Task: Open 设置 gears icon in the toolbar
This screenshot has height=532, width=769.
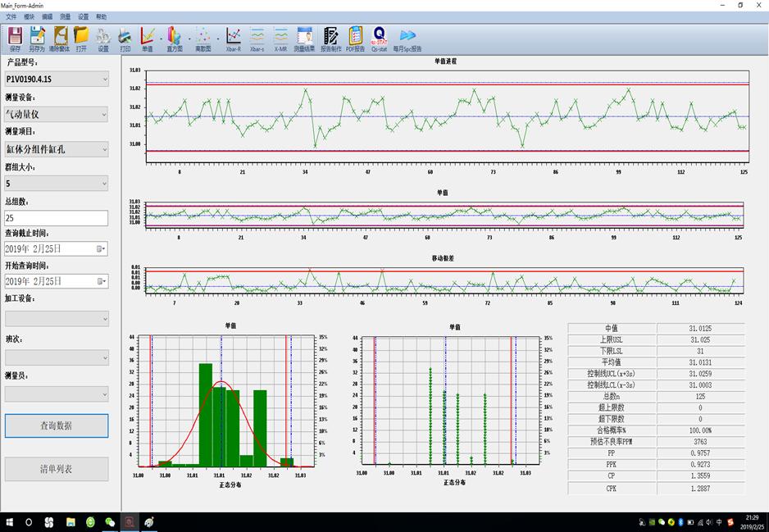Action: point(103,39)
